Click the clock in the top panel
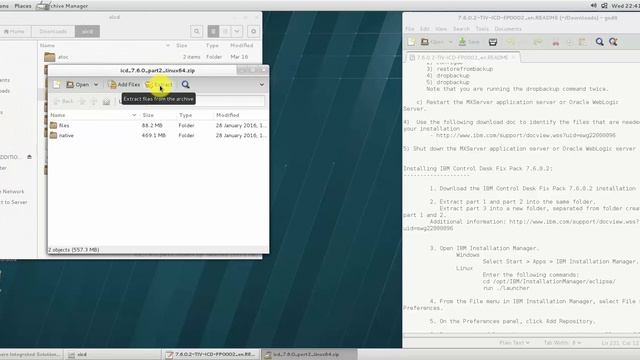 point(625,6)
